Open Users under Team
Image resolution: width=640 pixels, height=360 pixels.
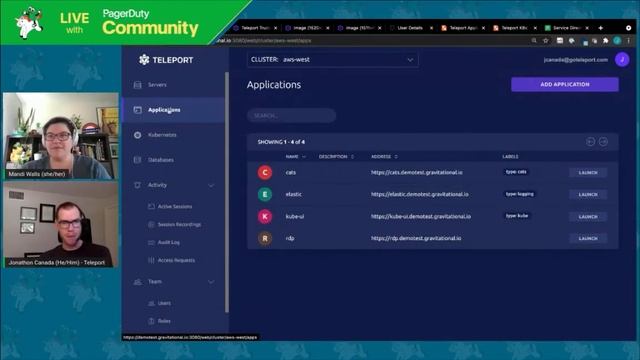click(164, 303)
